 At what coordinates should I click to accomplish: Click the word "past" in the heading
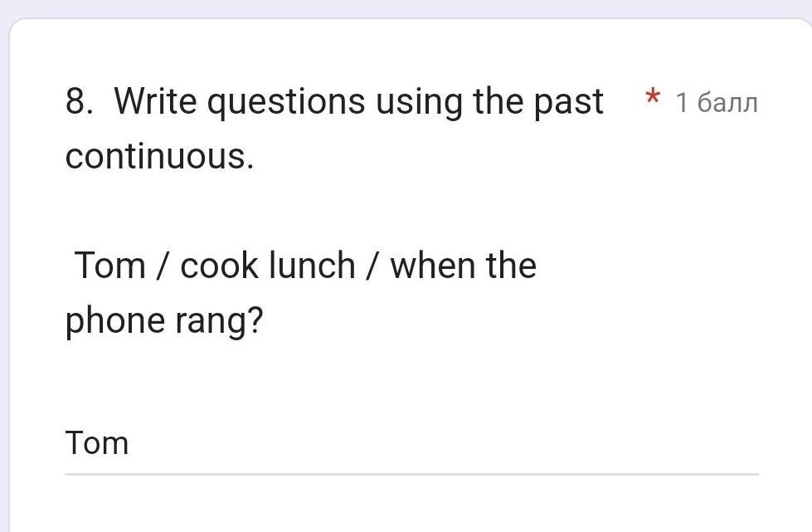(x=567, y=102)
